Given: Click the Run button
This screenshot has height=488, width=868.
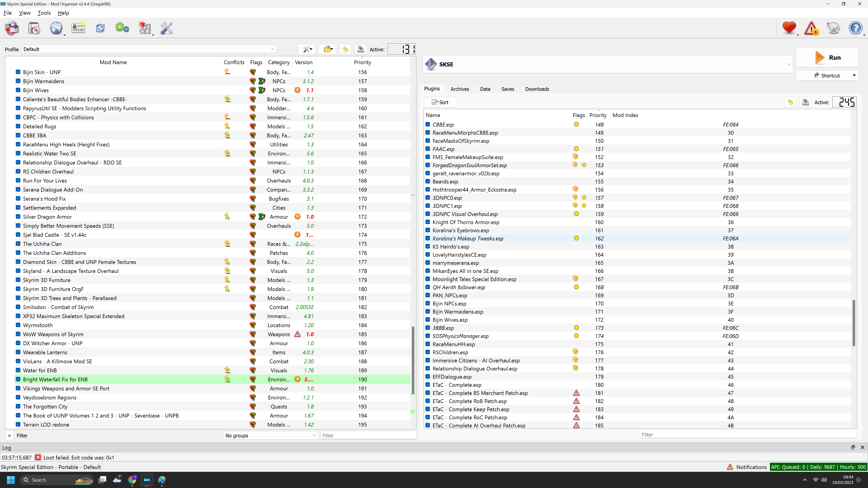Looking at the screenshot, I should coord(827,58).
